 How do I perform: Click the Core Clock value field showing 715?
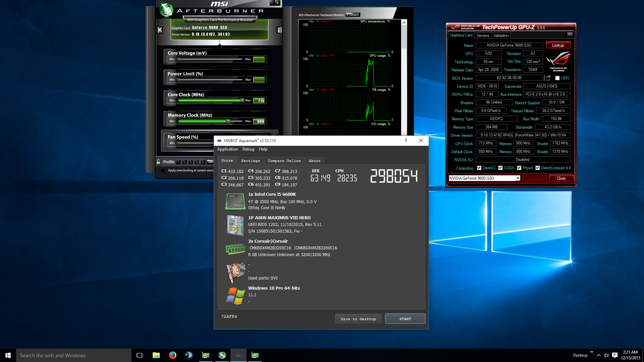[259, 101]
